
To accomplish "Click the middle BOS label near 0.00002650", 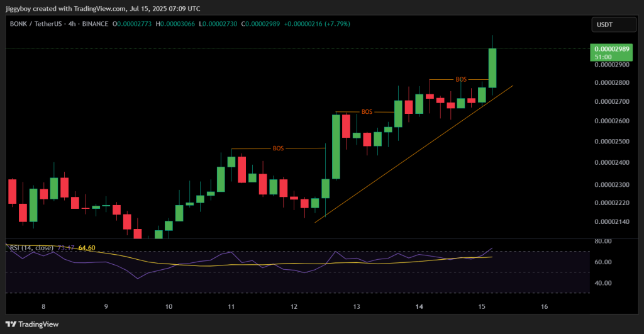I will pos(367,112).
